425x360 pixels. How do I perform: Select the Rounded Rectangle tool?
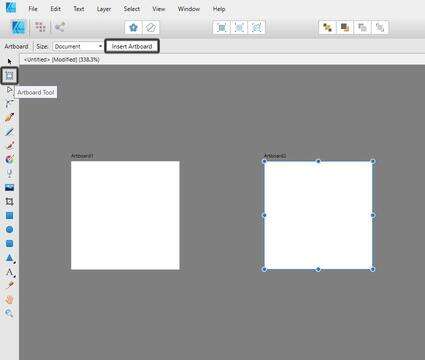(9, 244)
